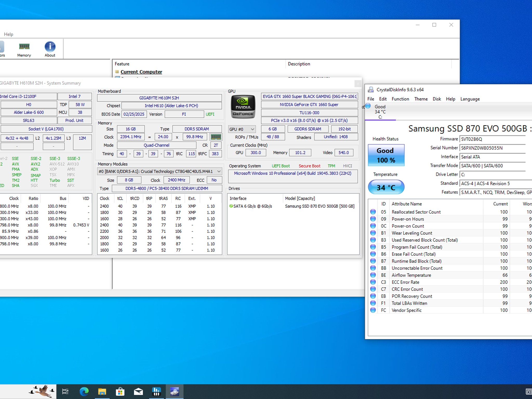Click the CrystalDiskInfo title bar icon

point(371,90)
